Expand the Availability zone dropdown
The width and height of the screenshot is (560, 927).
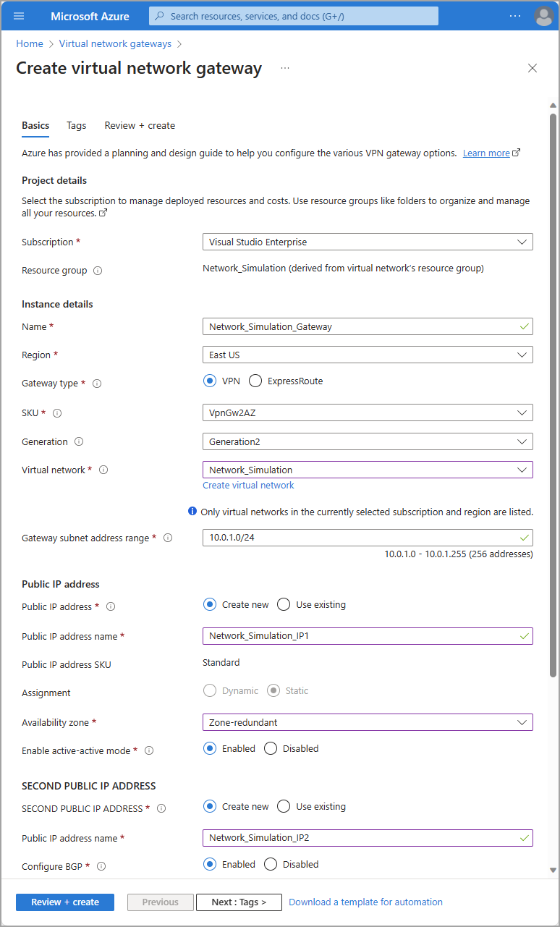point(368,722)
